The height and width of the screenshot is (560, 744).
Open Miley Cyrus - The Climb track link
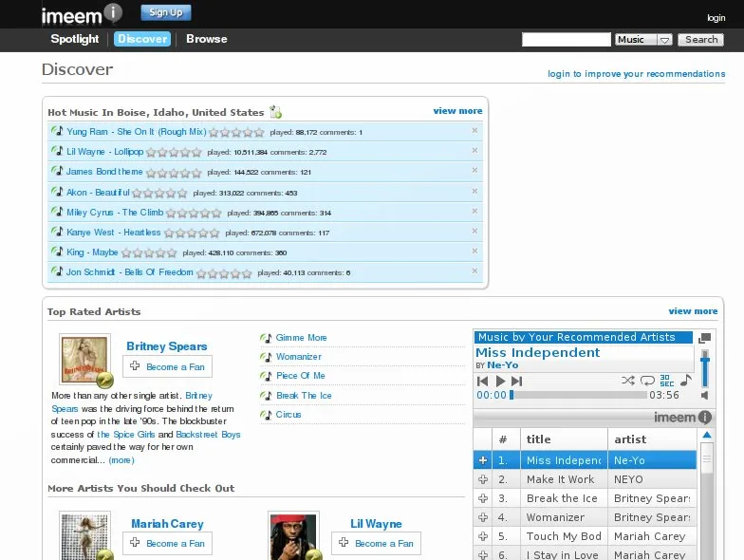pyautogui.click(x=115, y=213)
